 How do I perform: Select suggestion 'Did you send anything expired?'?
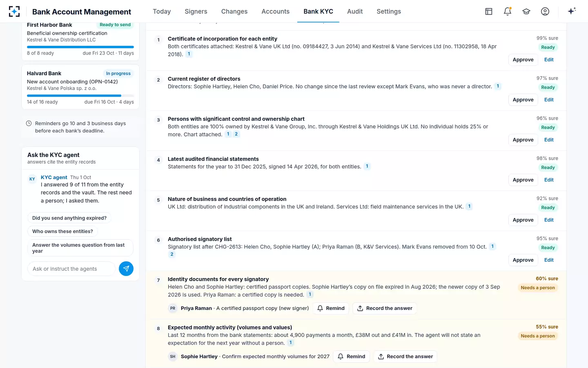pos(69,218)
